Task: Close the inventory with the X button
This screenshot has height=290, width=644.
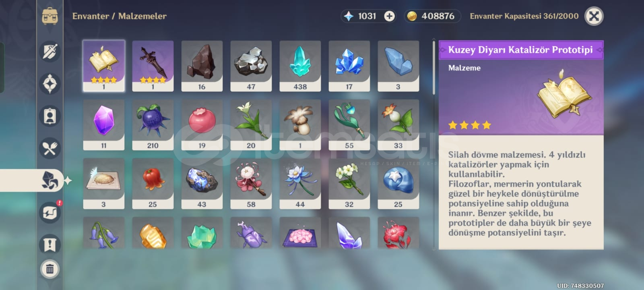Action: point(594,16)
